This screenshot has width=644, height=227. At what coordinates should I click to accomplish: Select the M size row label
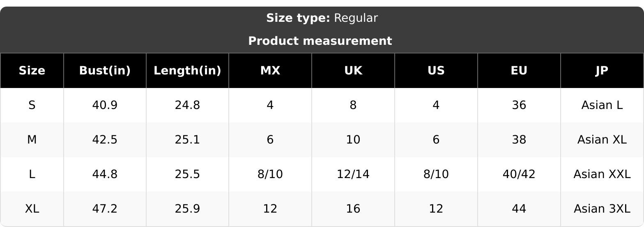point(32,140)
